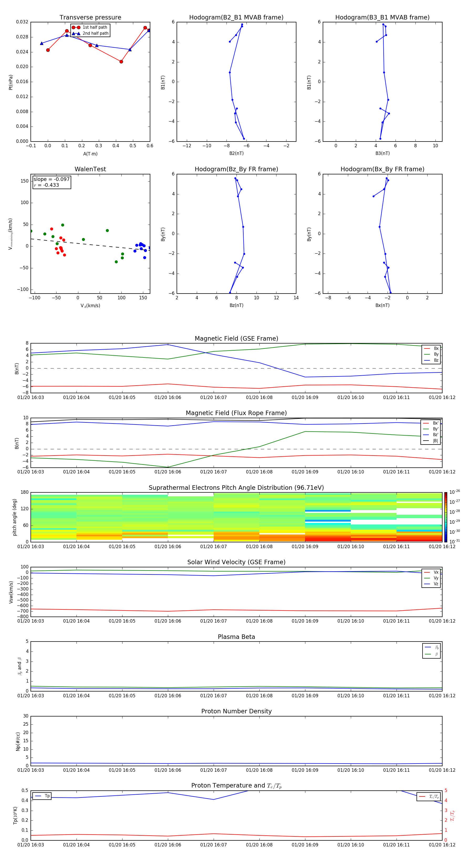Click the 'Hodogram(B3_B1 MVAB frame)' title
This screenshot has height=868, width=473.
pyautogui.click(x=382, y=18)
